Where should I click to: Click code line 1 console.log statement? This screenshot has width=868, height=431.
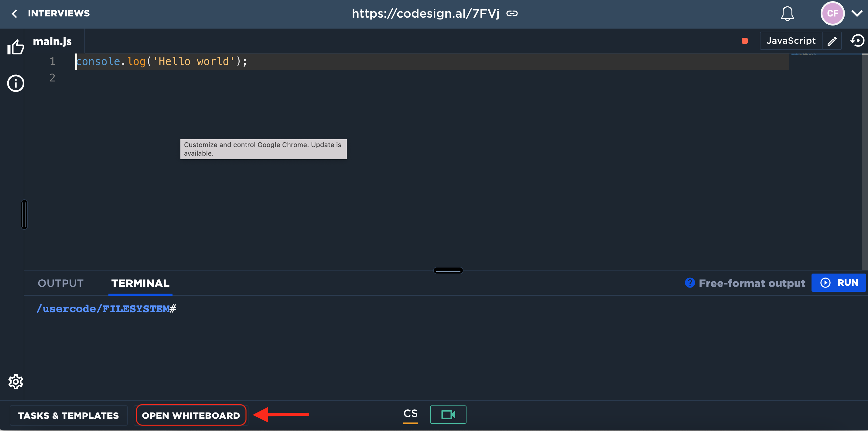(x=162, y=61)
